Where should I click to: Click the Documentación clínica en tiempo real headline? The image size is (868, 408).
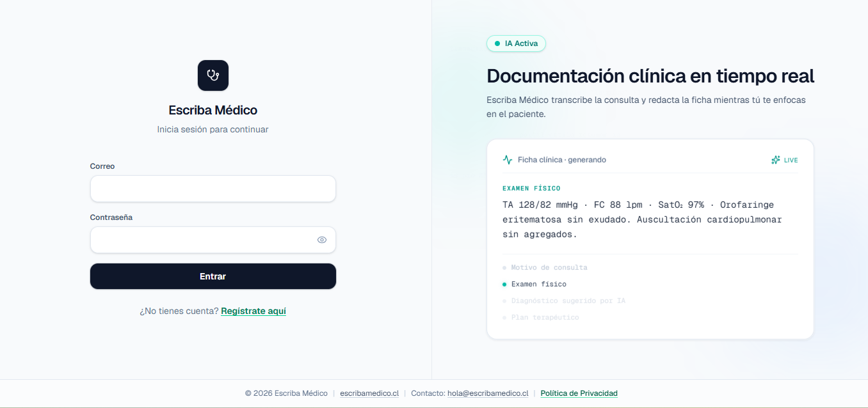click(650, 76)
